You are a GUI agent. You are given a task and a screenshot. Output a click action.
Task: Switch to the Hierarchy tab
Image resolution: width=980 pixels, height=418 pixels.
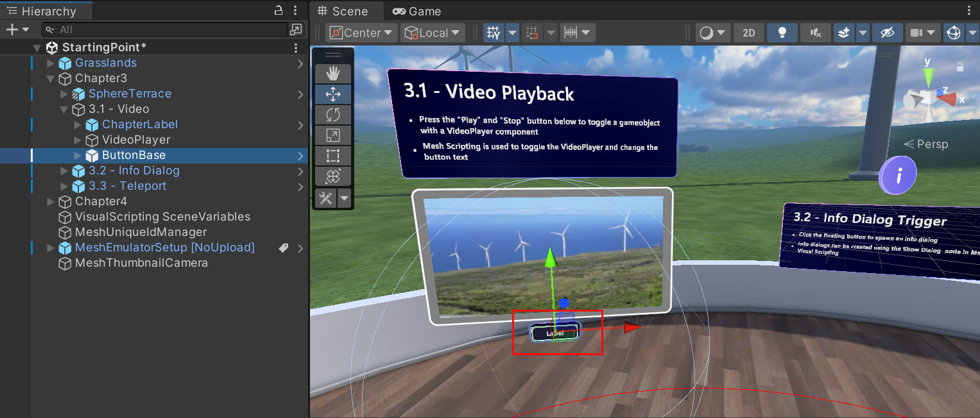click(x=45, y=11)
